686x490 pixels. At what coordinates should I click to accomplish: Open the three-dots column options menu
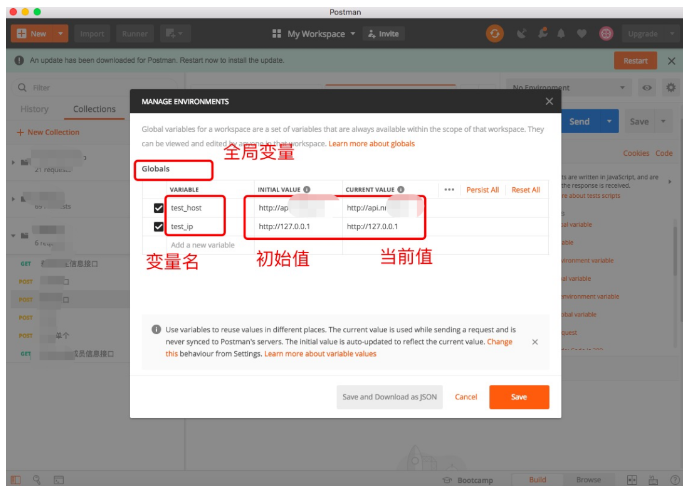tap(449, 189)
